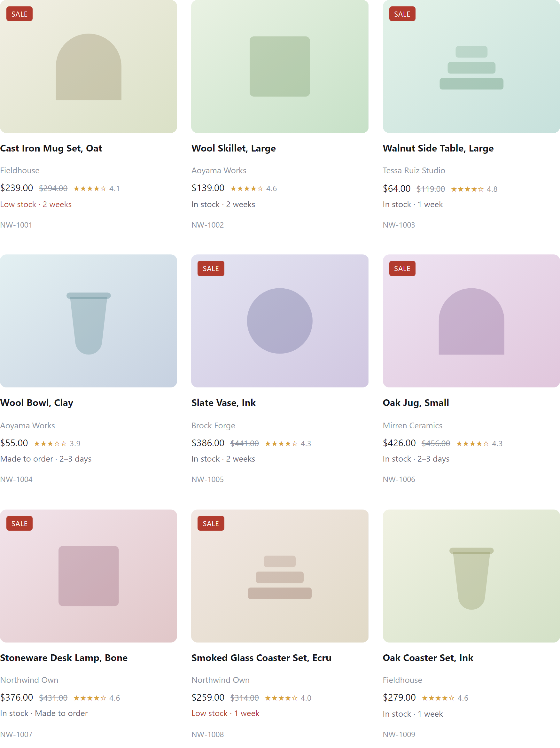Click the Mirren Ceramics brand name
This screenshot has height=748, width=560.
(x=412, y=425)
